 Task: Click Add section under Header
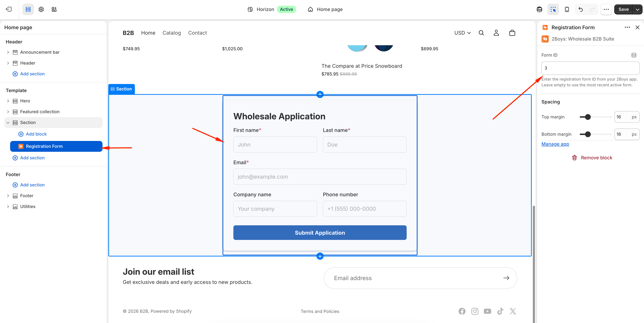[x=29, y=74]
